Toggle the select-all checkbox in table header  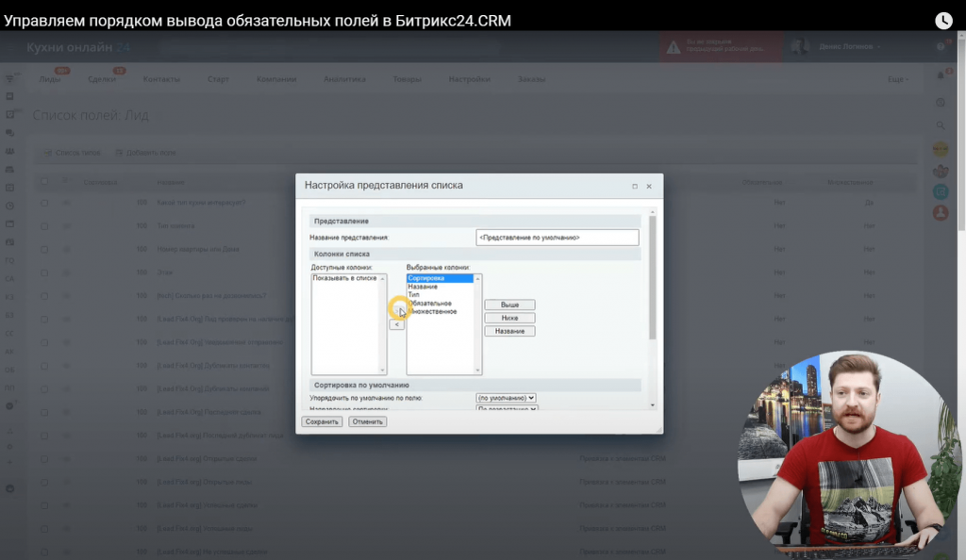[44, 182]
